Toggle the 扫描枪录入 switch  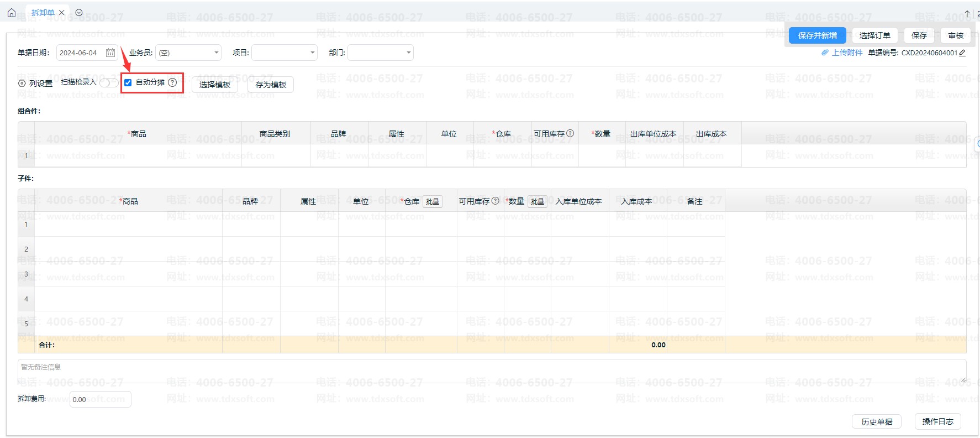108,83
